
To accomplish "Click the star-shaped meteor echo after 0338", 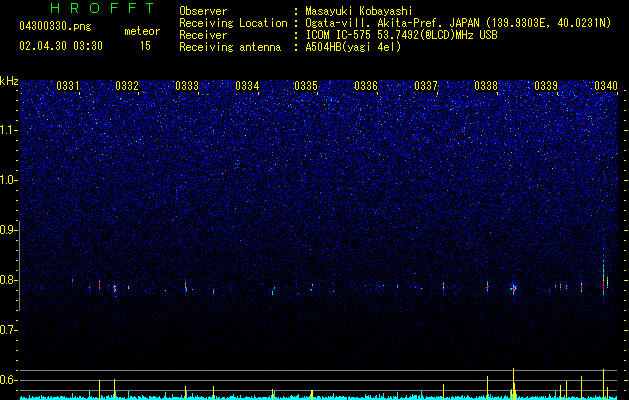I will (x=513, y=288).
